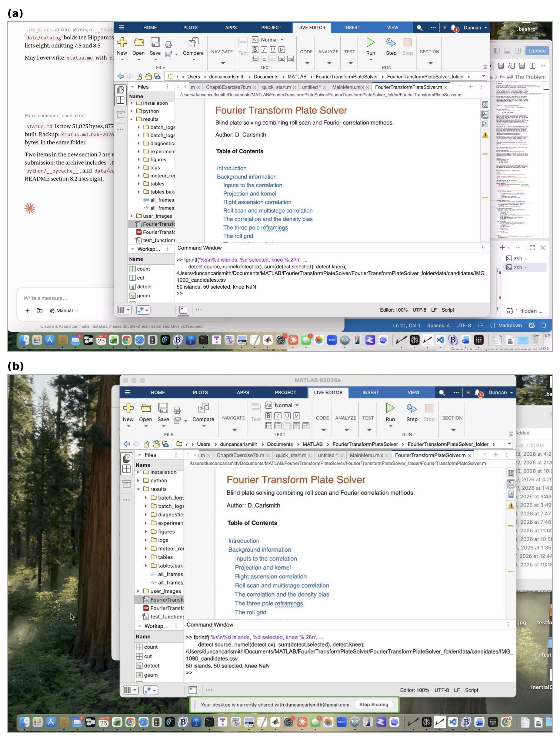Image resolution: width=560 pixels, height=740 pixels.
Task: In panel (a), open the Manual dropdown in Claude
Action: [x=64, y=311]
